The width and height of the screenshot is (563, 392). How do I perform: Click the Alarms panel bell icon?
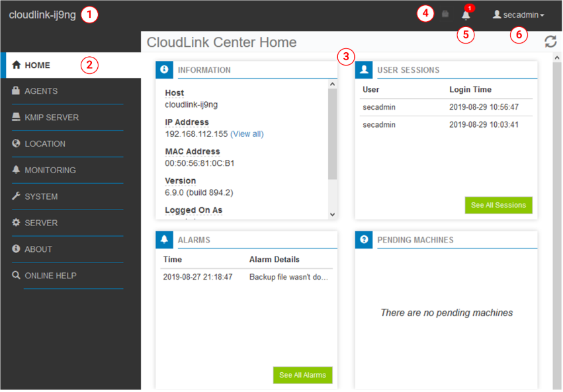164,239
